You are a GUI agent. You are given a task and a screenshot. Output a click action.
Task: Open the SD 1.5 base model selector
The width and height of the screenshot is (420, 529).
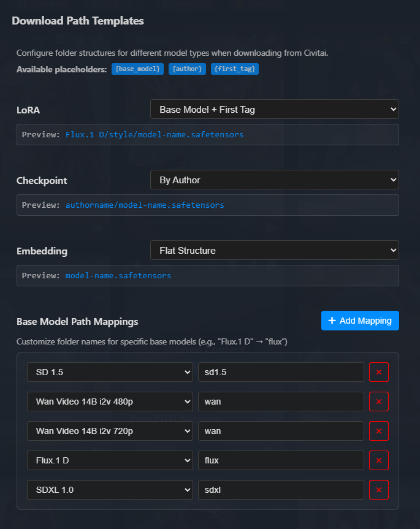[x=110, y=372]
